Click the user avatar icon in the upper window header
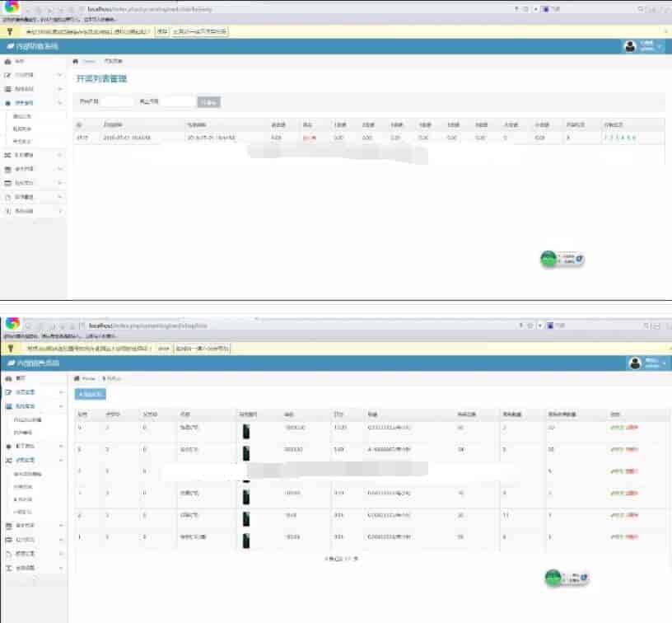Screen dimensions: 672x623 pyautogui.click(x=630, y=46)
